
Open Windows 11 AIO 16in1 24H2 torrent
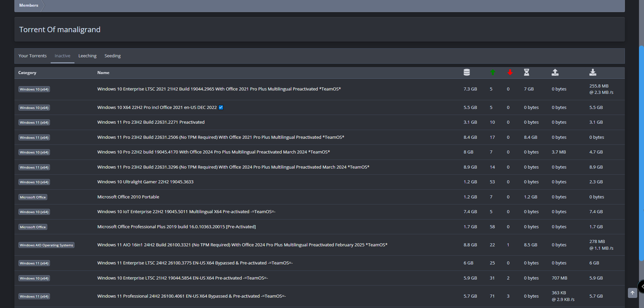(x=242, y=245)
